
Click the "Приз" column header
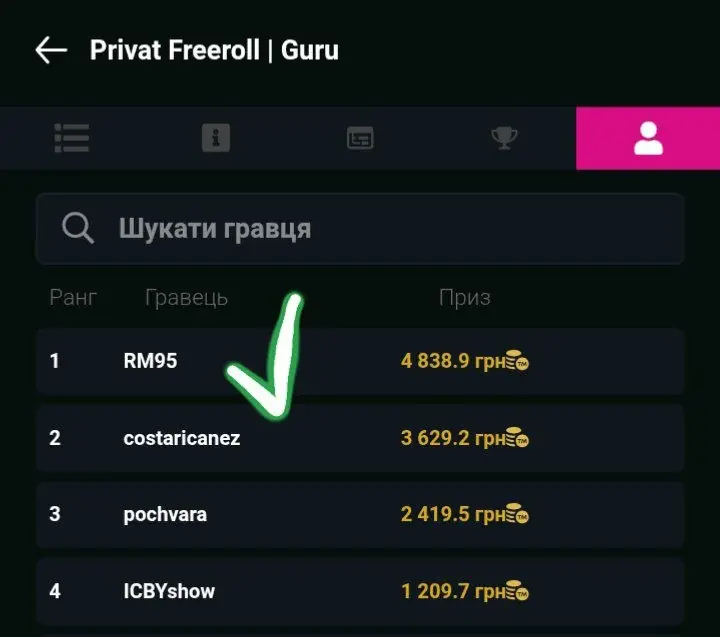pyautogui.click(x=464, y=298)
